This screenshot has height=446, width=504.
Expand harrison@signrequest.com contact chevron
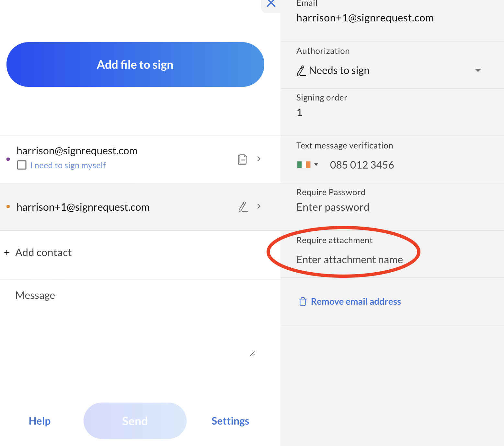point(259,159)
